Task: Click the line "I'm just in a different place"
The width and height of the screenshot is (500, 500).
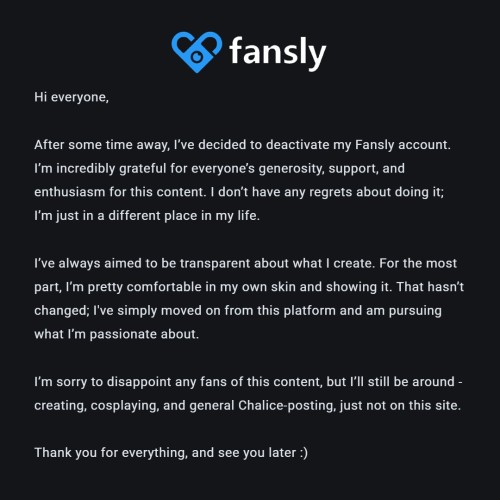Action: 147,216
